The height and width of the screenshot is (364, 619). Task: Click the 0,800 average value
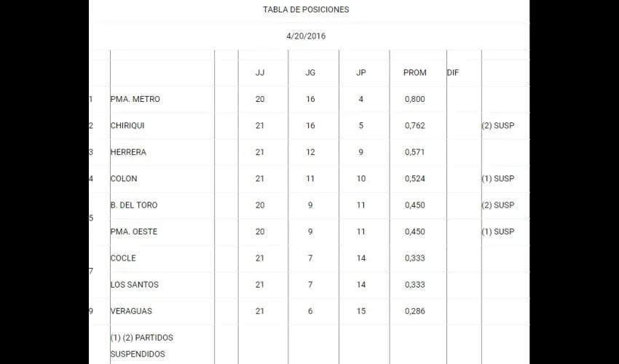point(414,99)
